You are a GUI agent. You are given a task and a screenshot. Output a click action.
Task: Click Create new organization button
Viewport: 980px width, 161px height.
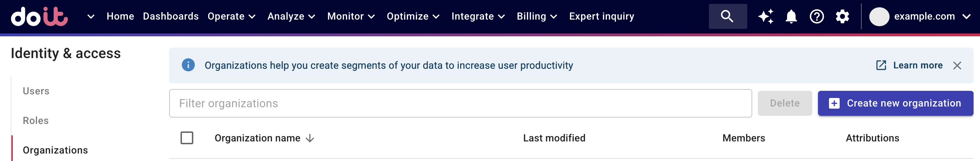tap(895, 103)
